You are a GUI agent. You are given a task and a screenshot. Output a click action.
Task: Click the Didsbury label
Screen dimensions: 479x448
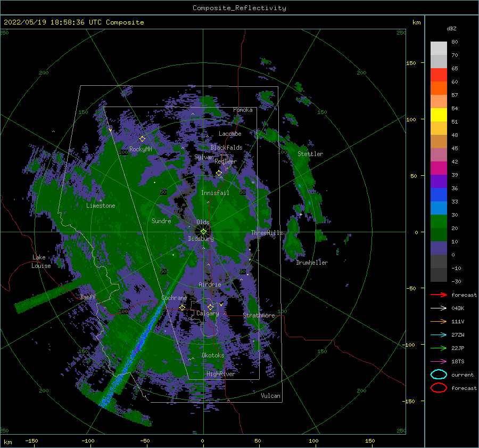(201, 239)
